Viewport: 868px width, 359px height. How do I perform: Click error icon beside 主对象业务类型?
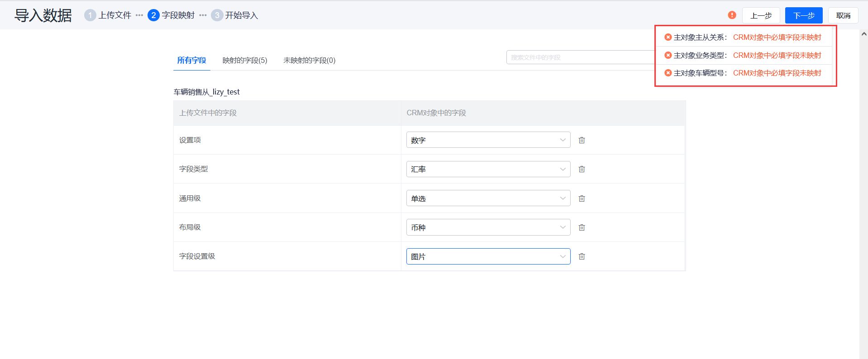coord(668,55)
